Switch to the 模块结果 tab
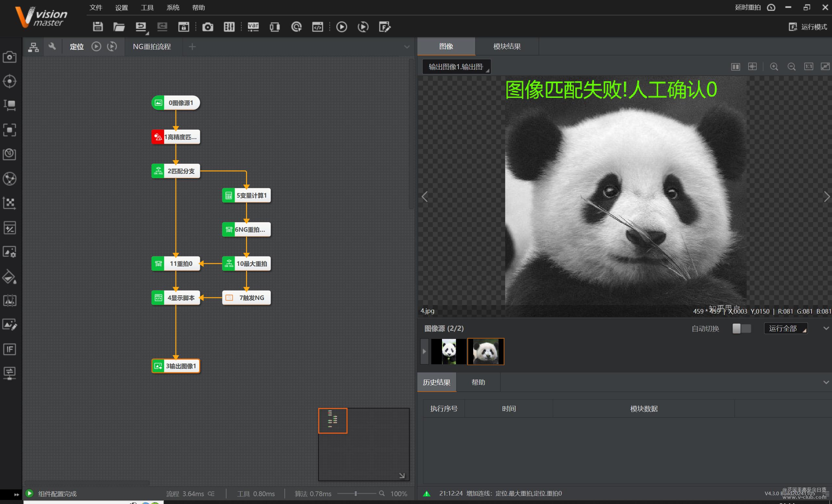Image resolution: width=832 pixels, height=504 pixels. coord(507,46)
